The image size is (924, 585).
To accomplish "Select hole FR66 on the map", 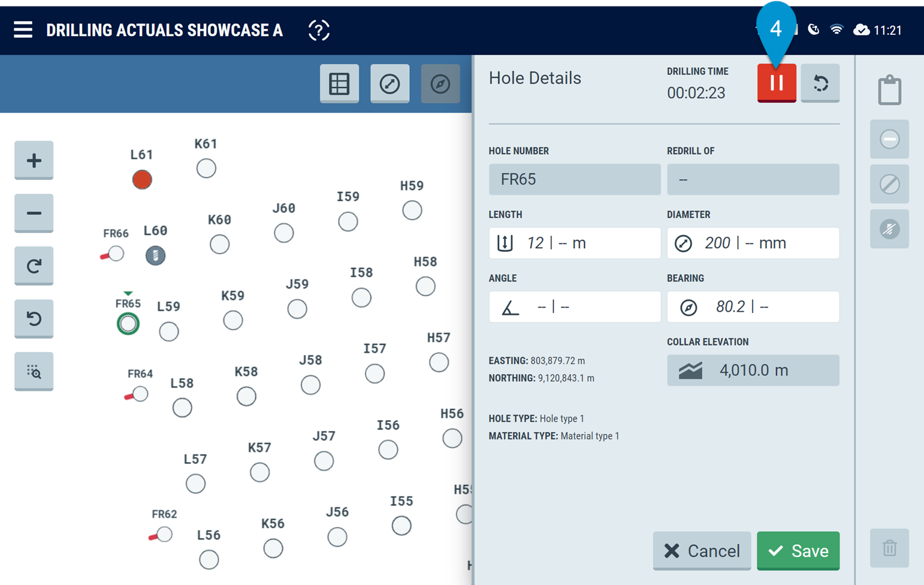I will click(x=116, y=254).
